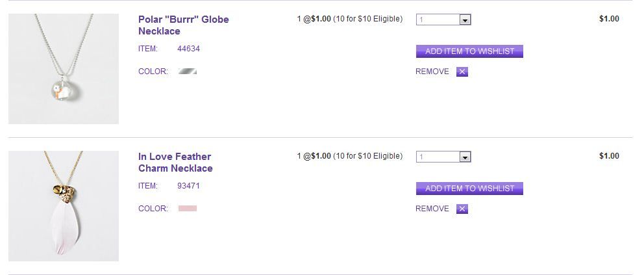This screenshot has width=644, height=275.
Task: Click item number 93471
Action: [188, 186]
